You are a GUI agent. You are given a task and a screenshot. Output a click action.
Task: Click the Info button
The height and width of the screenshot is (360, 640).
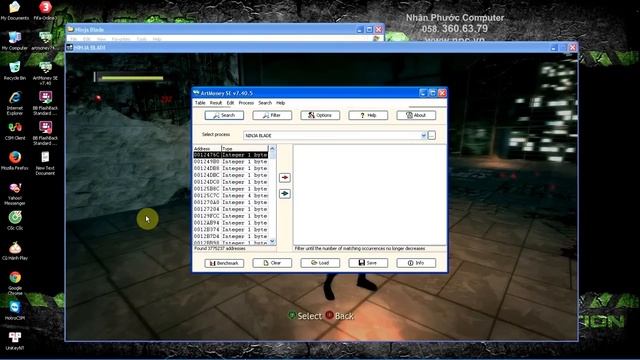click(416, 263)
